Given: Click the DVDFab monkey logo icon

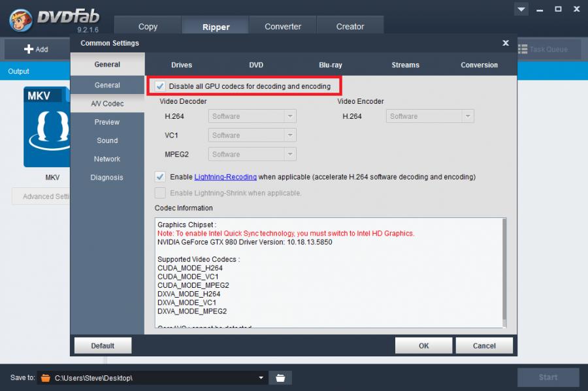Looking at the screenshot, I should 22,20.
